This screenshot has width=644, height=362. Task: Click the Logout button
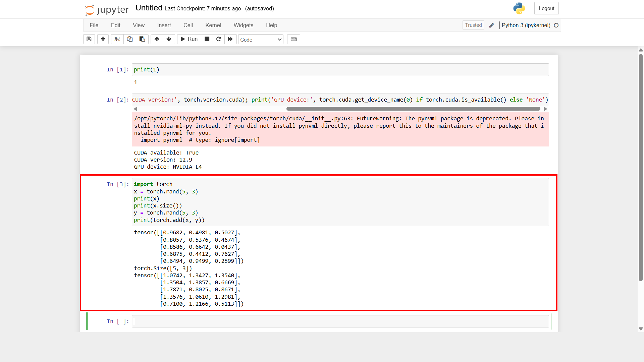(x=546, y=8)
